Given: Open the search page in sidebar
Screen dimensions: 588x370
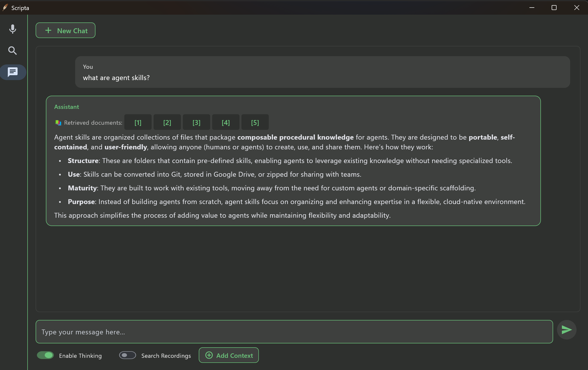Looking at the screenshot, I should 12,51.
